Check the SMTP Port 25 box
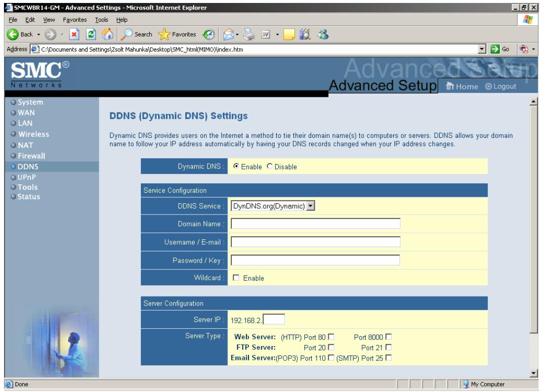540x392 pixels. 388,357
